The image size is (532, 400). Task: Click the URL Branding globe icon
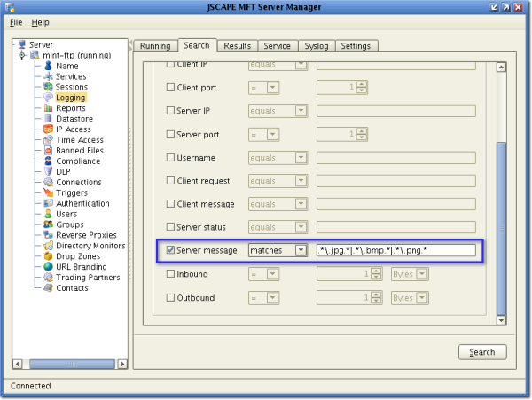coord(48,267)
